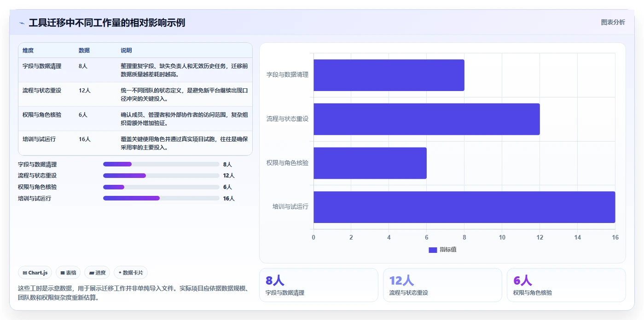The image size is (644, 320).
Task: Click the progress bar for 权限与角色核验
Action: pyautogui.click(x=161, y=187)
